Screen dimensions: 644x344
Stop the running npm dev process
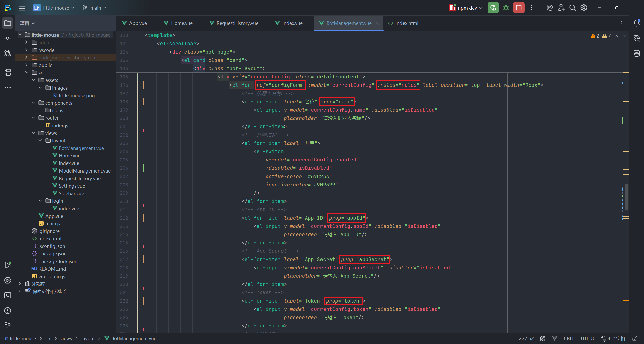[518, 8]
